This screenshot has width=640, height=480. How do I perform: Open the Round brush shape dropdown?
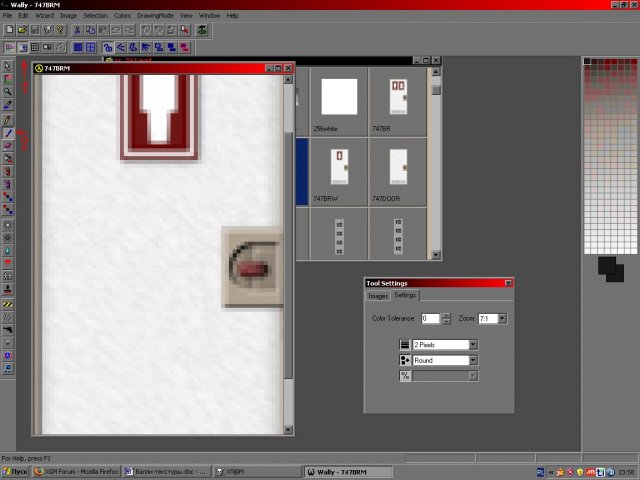pos(473,360)
